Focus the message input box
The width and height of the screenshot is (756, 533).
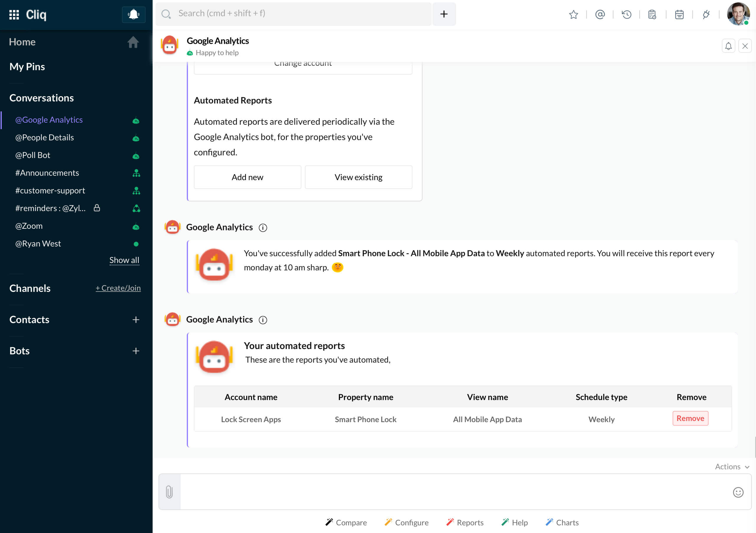pos(454,492)
